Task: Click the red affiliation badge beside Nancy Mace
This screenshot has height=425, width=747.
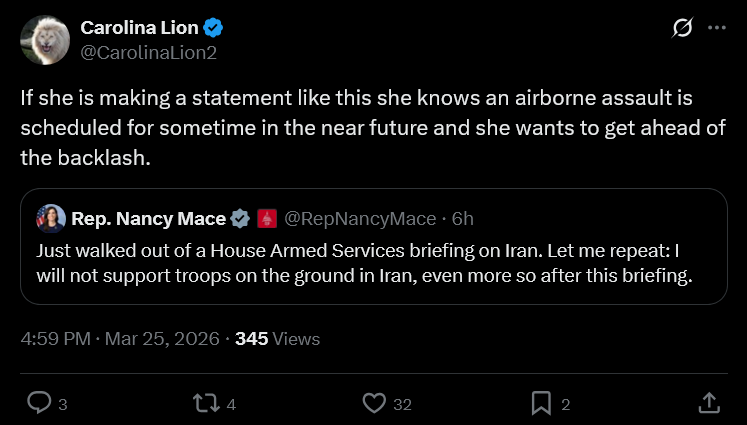Action: pyautogui.click(x=267, y=218)
